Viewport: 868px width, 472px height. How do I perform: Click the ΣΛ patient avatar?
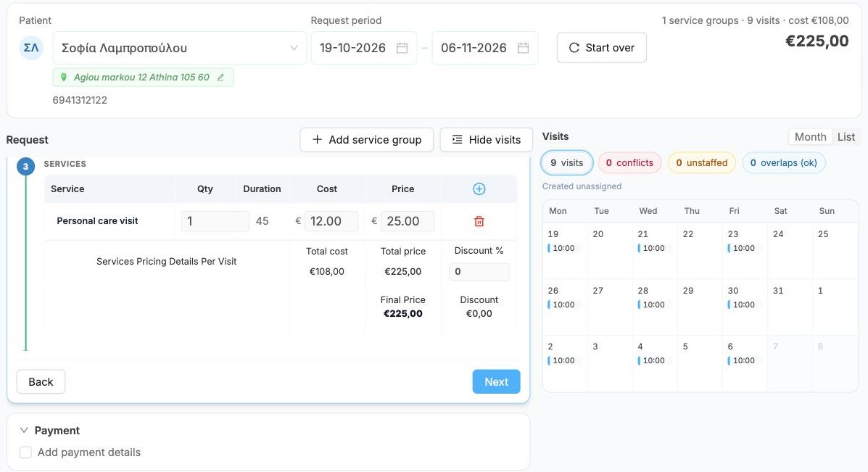point(31,48)
